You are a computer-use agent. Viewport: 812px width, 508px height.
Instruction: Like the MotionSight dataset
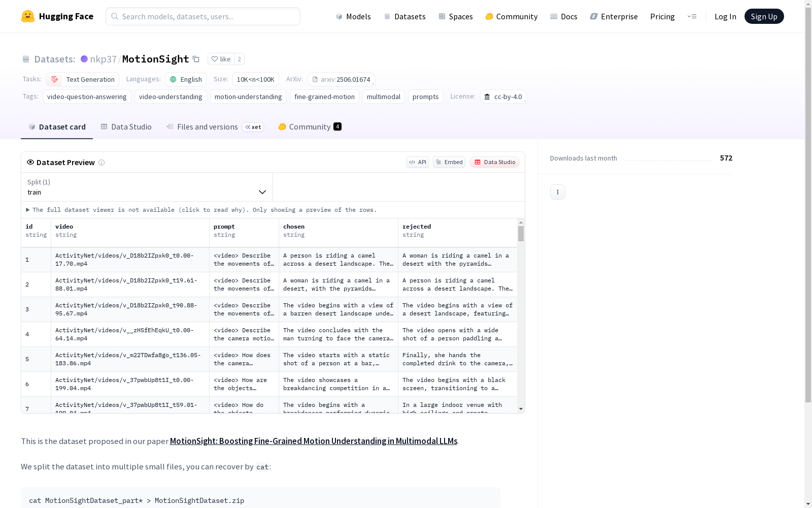pos(221,59)
